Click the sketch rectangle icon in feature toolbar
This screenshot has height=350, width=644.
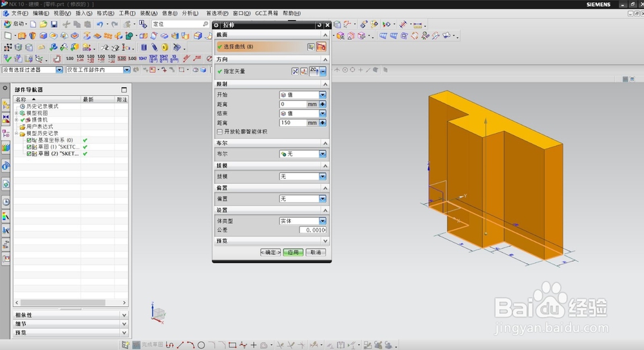[8, 35]
